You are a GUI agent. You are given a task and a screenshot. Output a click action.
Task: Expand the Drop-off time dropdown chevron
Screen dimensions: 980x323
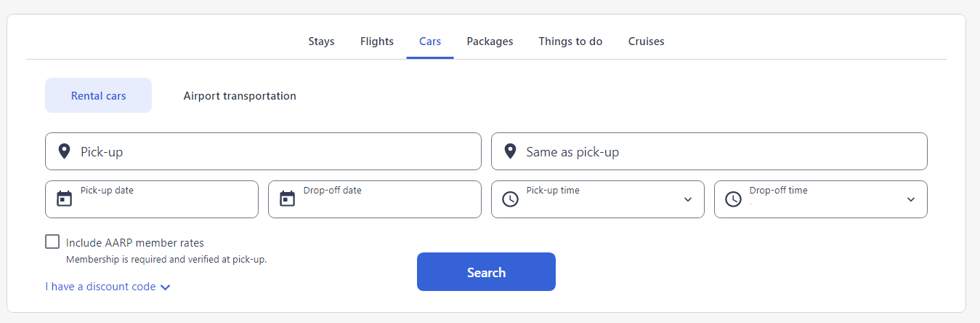(x=911, y=199)
